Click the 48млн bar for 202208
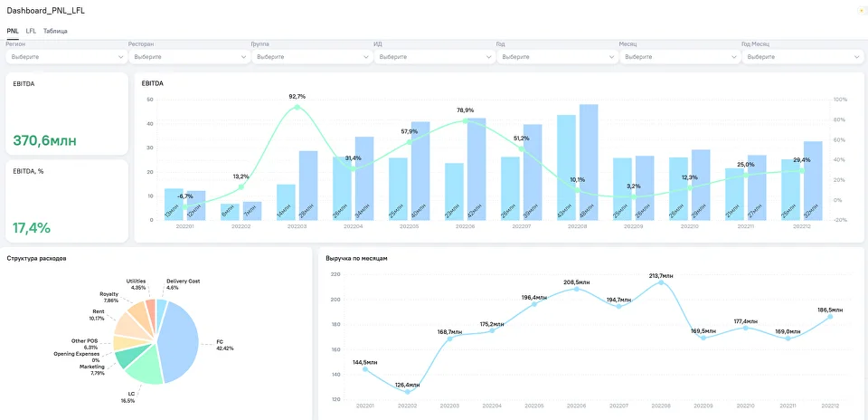The image size is (868, 420). point(589,162)
